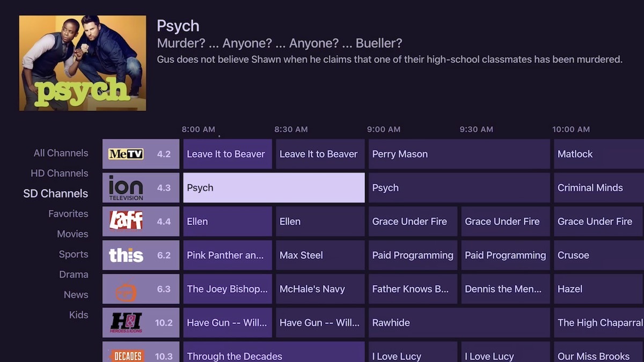Image resolution: width=644 pixels, height=362 pixels.
Task: Select the Kids category
Action: pyautogui.click(x=78, y=315)
